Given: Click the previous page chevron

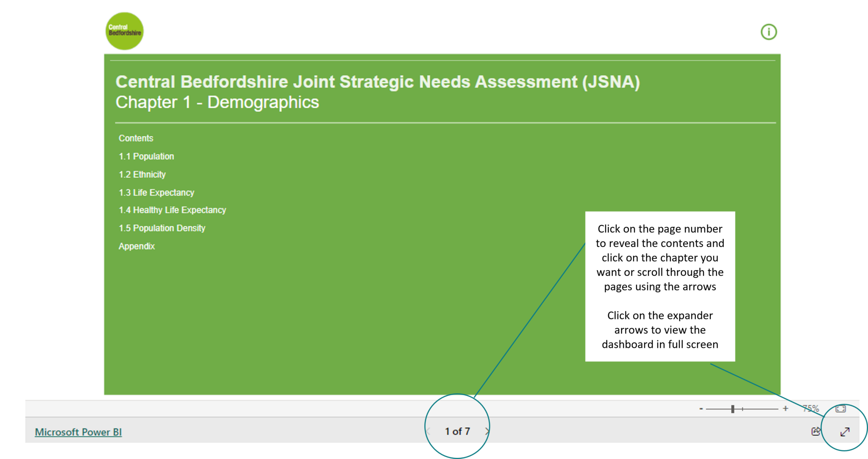Looking at the screenshot, I should click(x=429, y=430).
